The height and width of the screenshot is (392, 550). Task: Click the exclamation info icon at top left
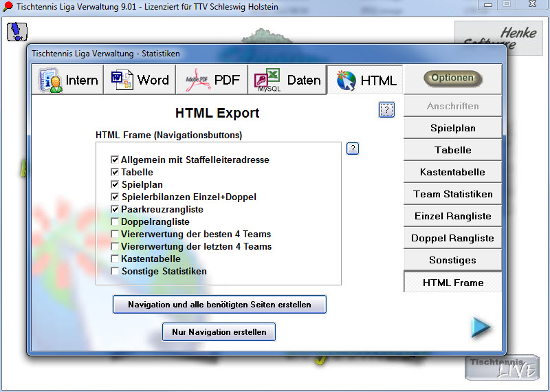[x=17, y=31]
